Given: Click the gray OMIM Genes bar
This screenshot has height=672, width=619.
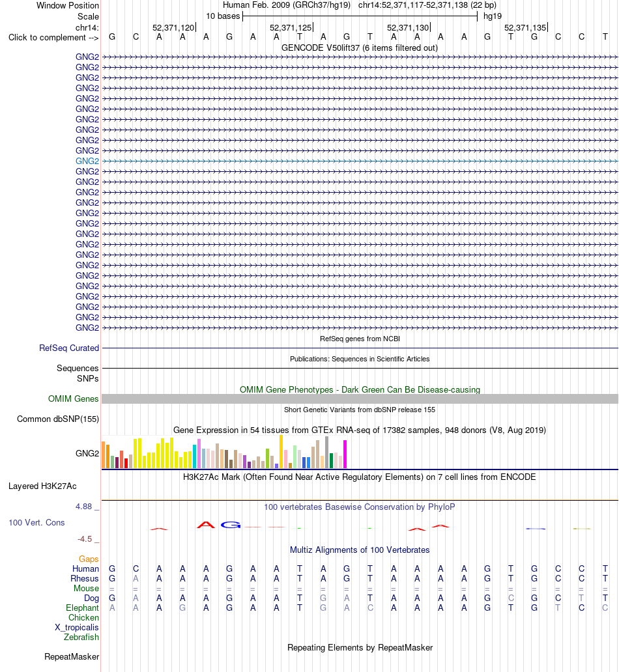Looking at the screenshot, I should click(x=360, y=399).
